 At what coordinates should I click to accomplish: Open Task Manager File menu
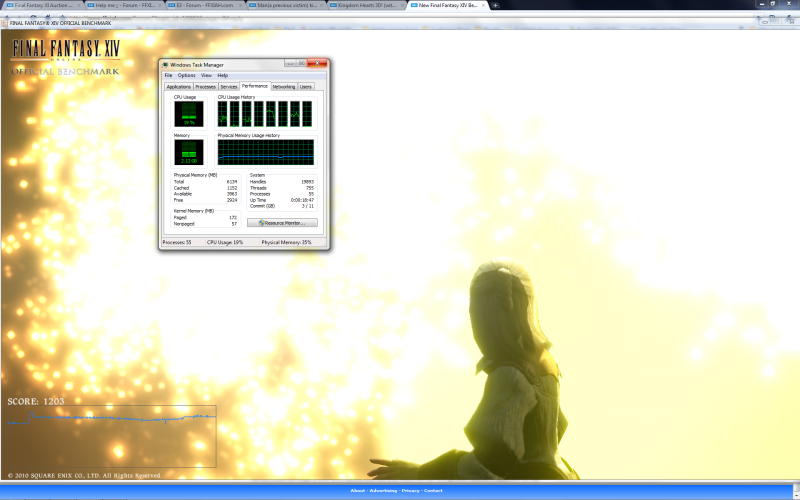point(168,76)
